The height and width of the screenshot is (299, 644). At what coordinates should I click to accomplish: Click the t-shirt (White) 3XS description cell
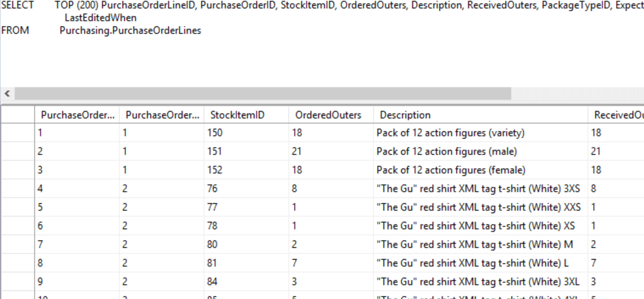click(481, 188)
